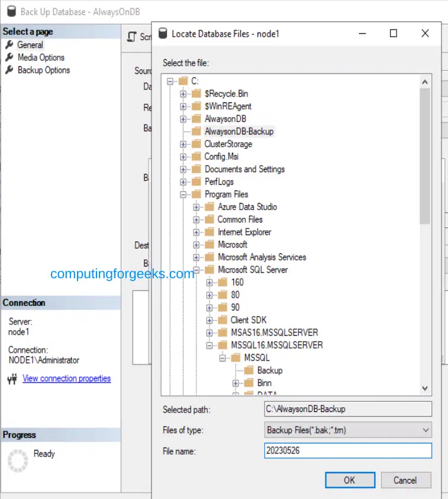The height and width of the screenshot is (499, 448).
Task: Expand the Internet Explorer folder
Action: (x=196, y=232)
